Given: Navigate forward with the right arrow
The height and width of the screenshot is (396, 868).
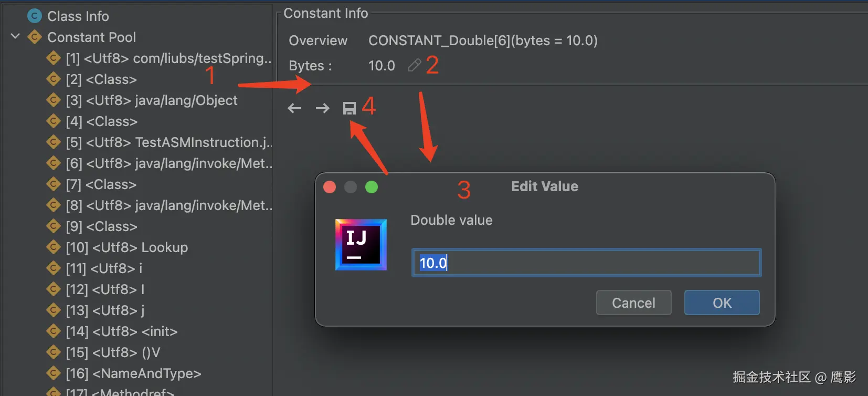Looking at the screenshot, I should pyautogui.click(x=322, y=108).
